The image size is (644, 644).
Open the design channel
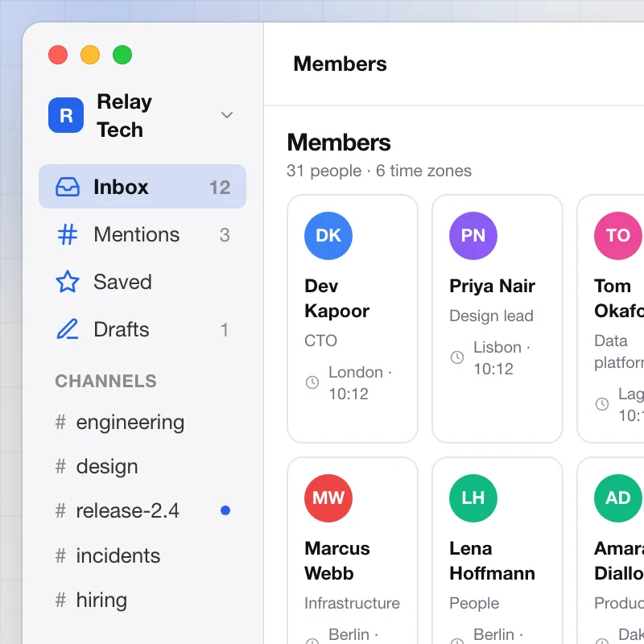(142, 467)
